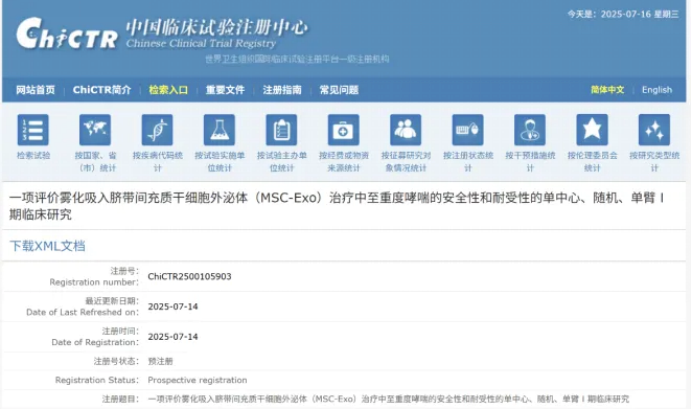Click 注册指南 in the top menu
Viewport: 692px width, 409px height.
pyautogui.click(x=282, y=90)
